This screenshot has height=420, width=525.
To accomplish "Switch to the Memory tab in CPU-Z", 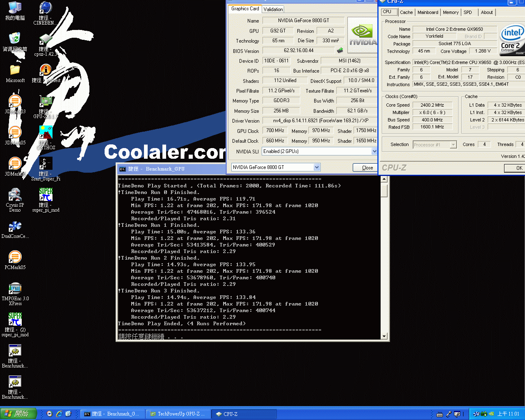I will (x=451, y=12).
